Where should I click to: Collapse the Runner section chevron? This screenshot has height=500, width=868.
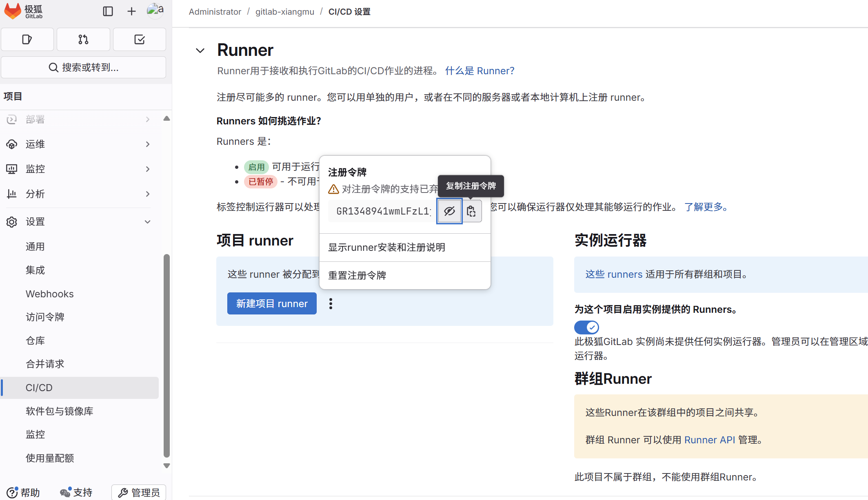click(x=200, y=51)
